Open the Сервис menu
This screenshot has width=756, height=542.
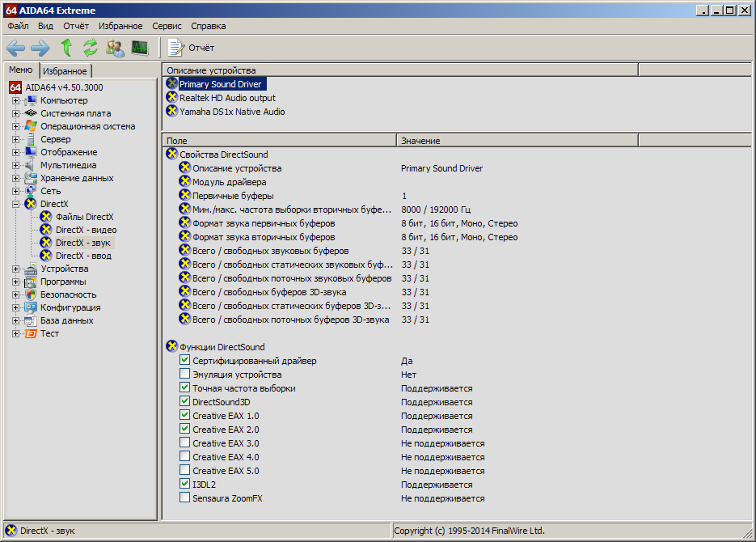point(167,26)
